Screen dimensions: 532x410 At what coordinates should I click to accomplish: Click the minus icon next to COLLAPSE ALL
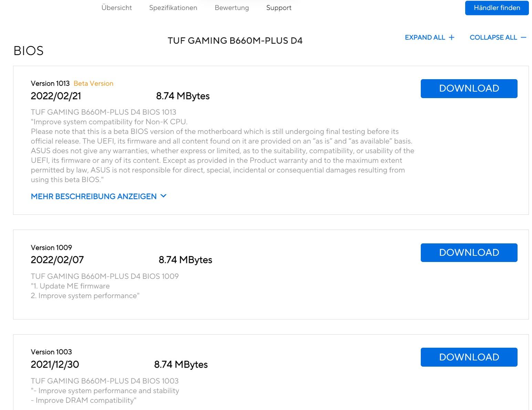(x=523, y=38)
